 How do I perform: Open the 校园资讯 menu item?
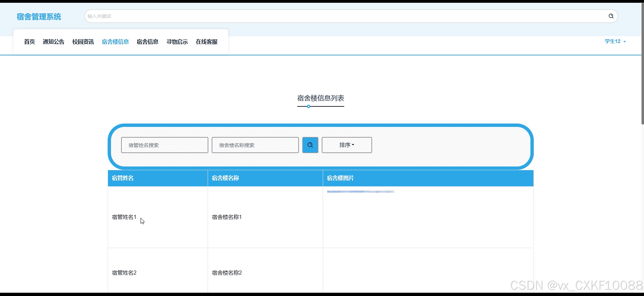[83, 42]
